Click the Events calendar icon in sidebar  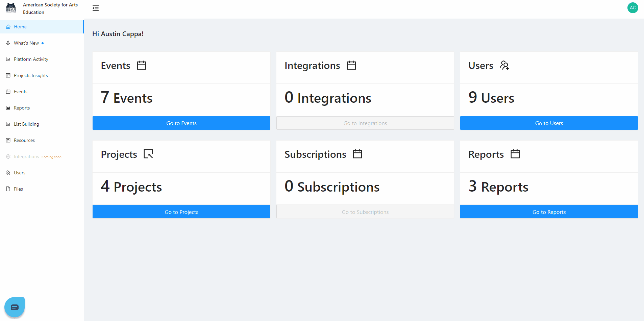[8, 92]
